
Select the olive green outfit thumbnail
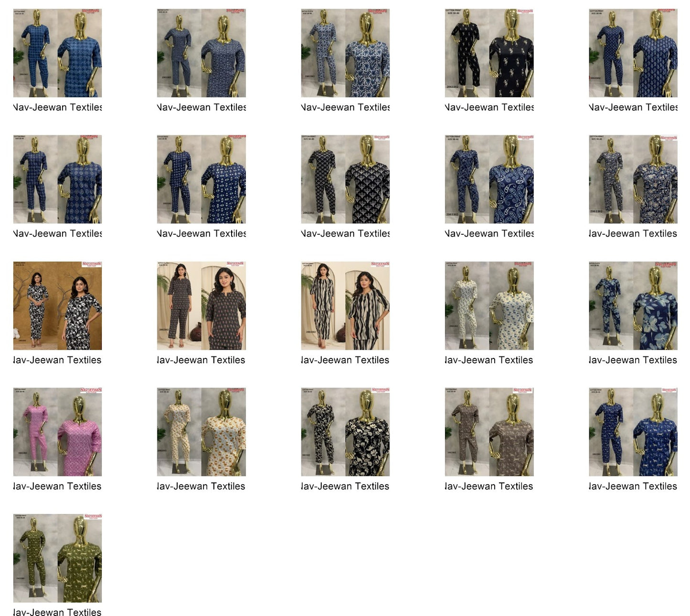pyautogui.click(x=57, y=558)
